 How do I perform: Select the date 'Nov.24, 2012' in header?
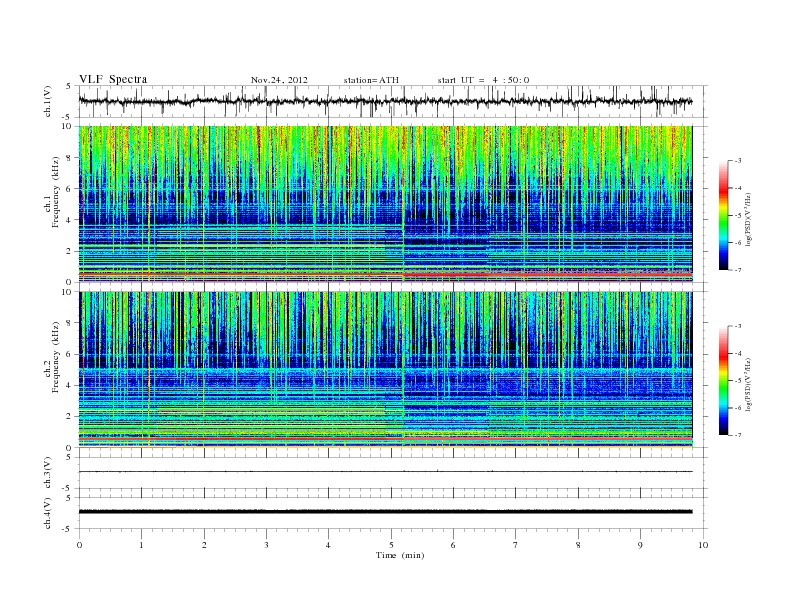point(279,80)
